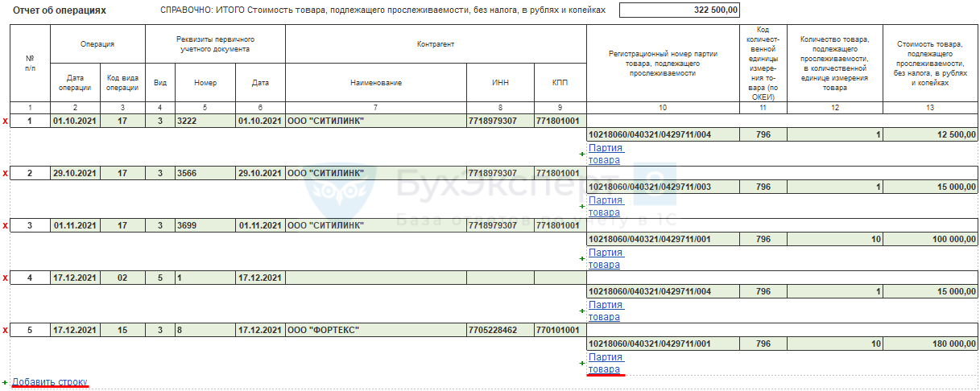Delete row 3 with red X

click(x=6, y=226)
